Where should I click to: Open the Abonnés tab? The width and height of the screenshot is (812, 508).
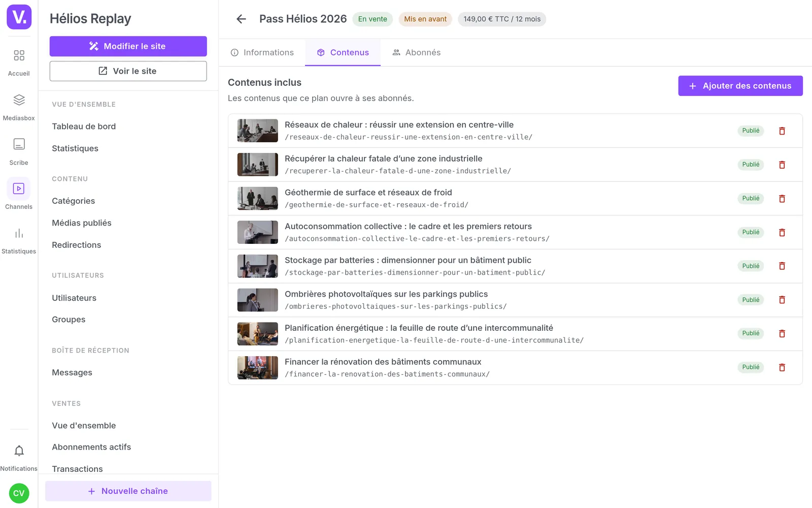[416, 52]
